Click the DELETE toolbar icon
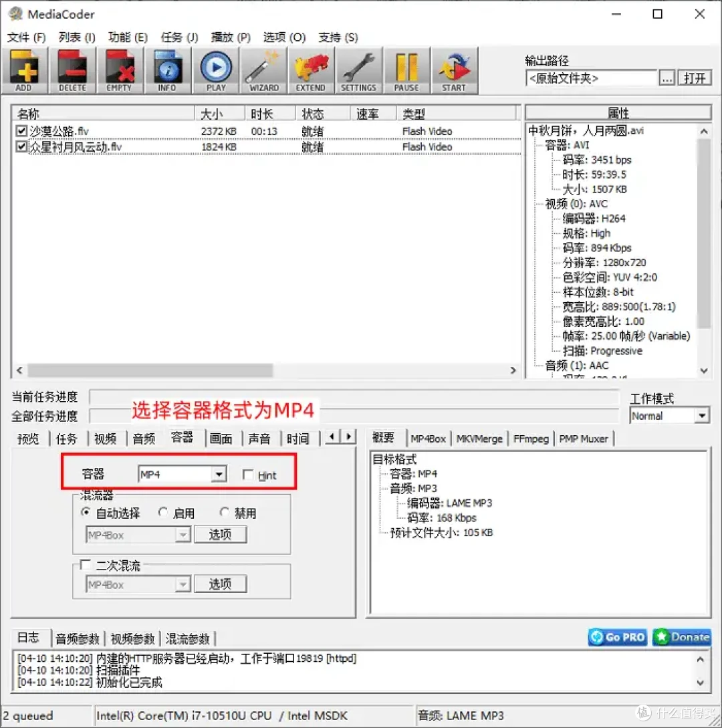722x728 pixels. [72, 71]
